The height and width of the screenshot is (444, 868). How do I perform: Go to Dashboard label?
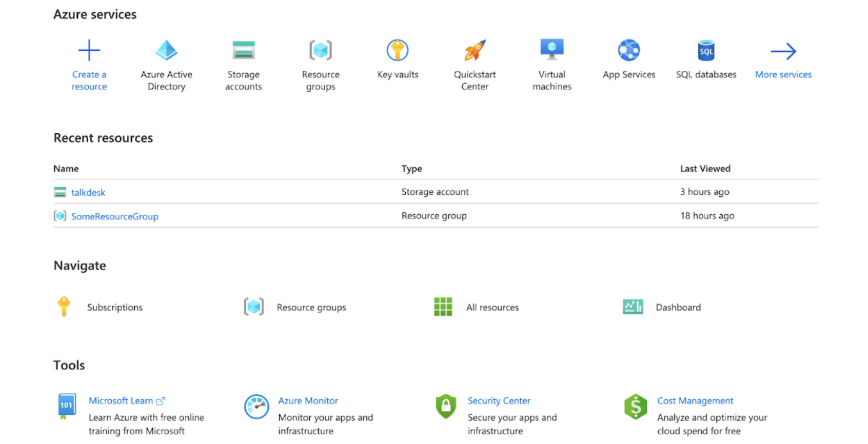click(678, 307)
